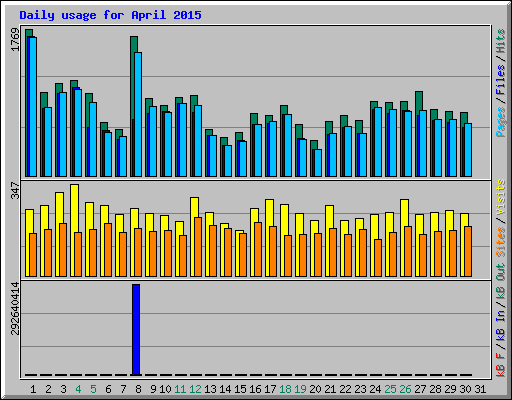Click the 'Daily usage for April 2015' title
512x400 pixels.
[x=110, y=15]
